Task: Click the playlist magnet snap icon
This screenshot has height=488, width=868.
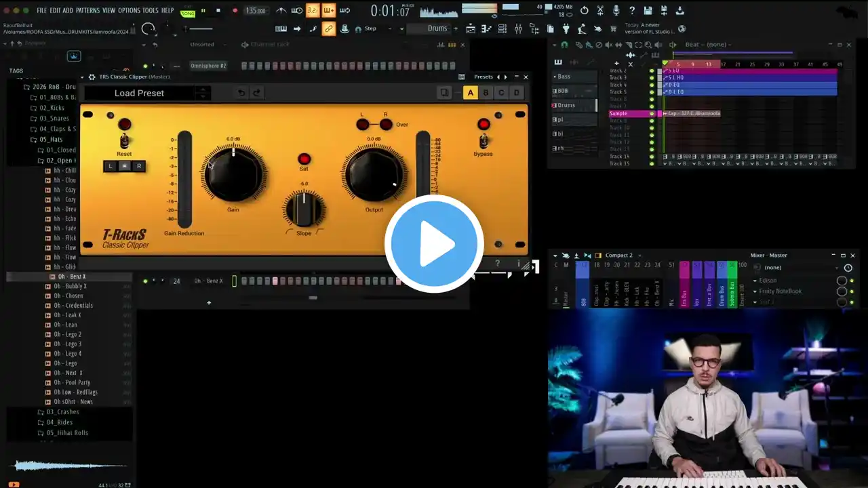Action: (x=564, y=45)
